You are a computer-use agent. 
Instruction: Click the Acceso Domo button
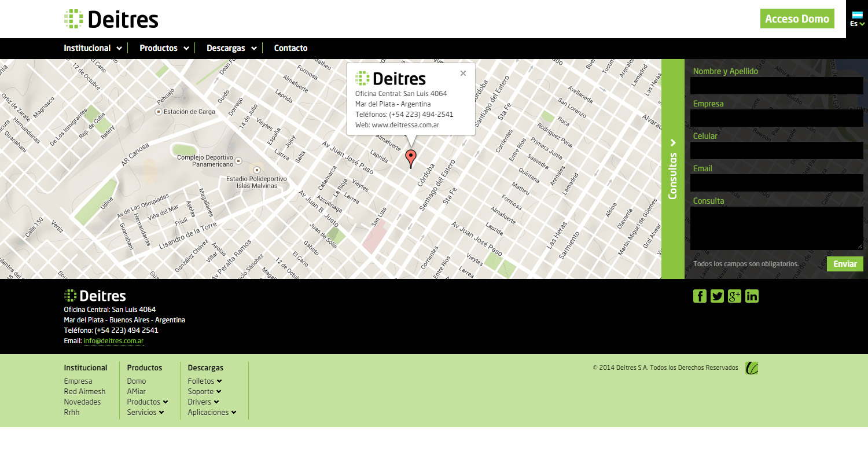tap(797, 19)
